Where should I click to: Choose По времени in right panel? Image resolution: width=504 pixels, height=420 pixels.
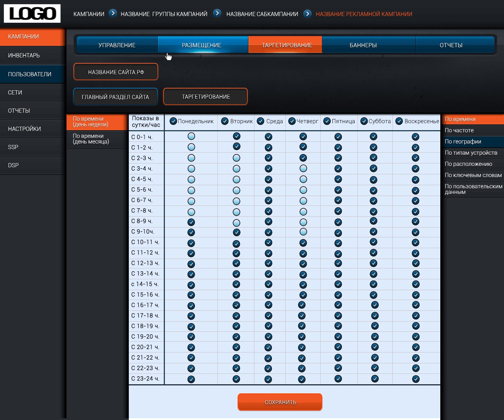[472, 119]
